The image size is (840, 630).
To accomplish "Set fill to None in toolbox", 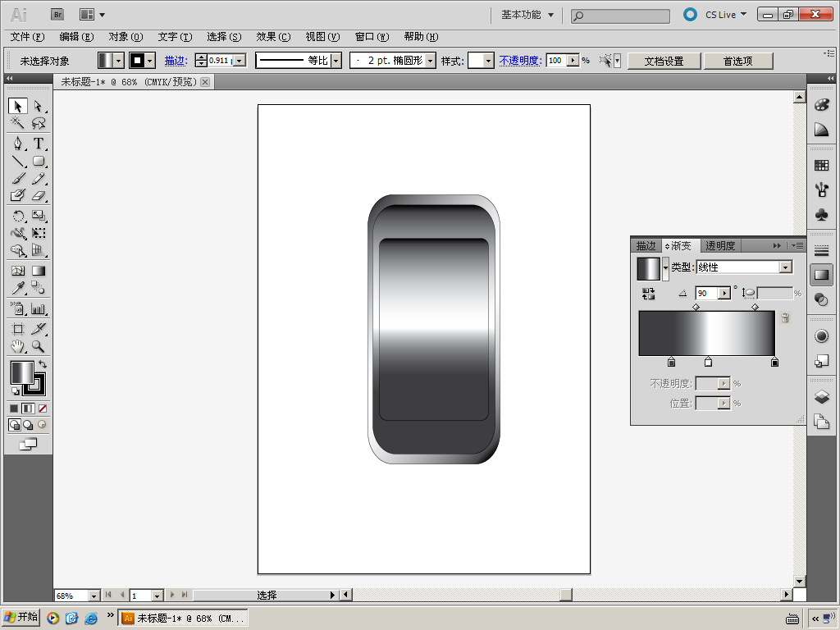I will [43, 408].
